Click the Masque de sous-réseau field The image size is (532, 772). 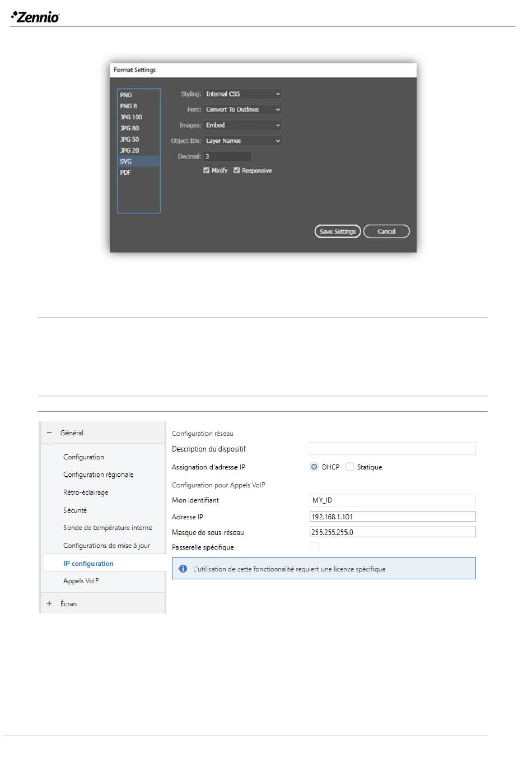pos(393,532)
